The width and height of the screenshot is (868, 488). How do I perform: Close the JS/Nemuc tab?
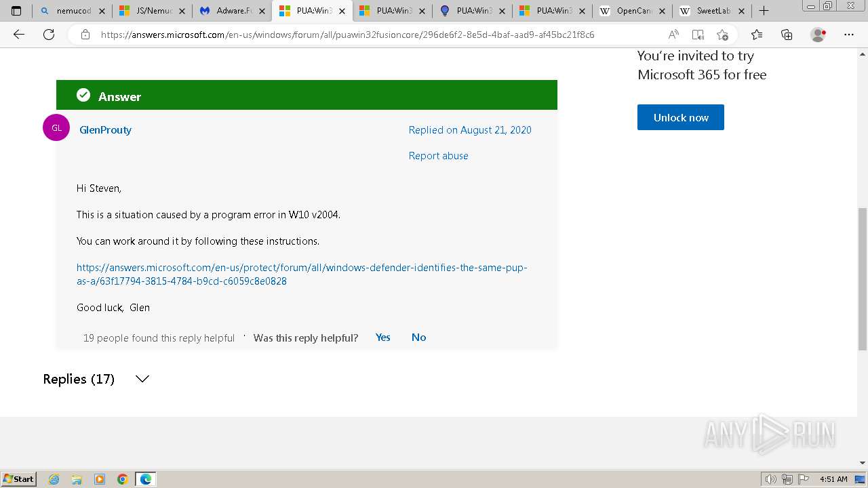(182, 11)
